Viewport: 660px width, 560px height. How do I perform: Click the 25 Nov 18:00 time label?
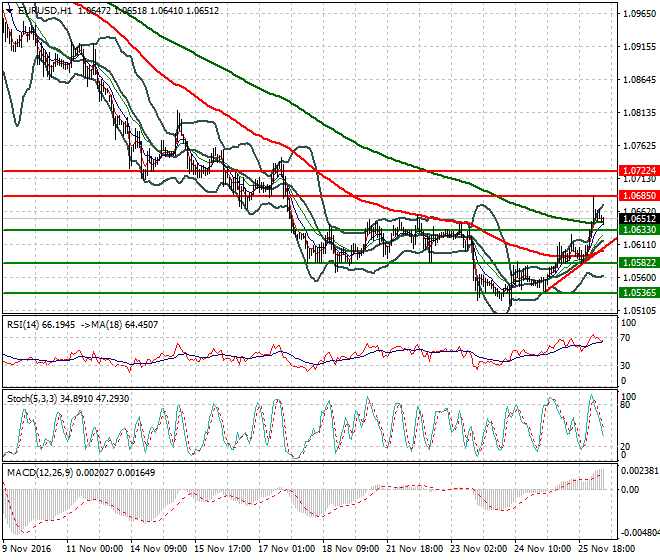coord(607,549)
